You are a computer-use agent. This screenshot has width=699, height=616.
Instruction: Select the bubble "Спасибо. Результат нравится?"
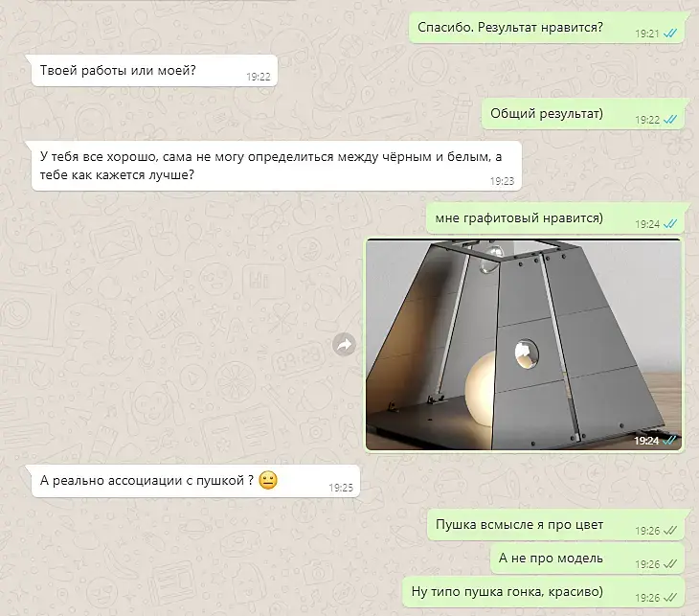(x=548, y=28)
